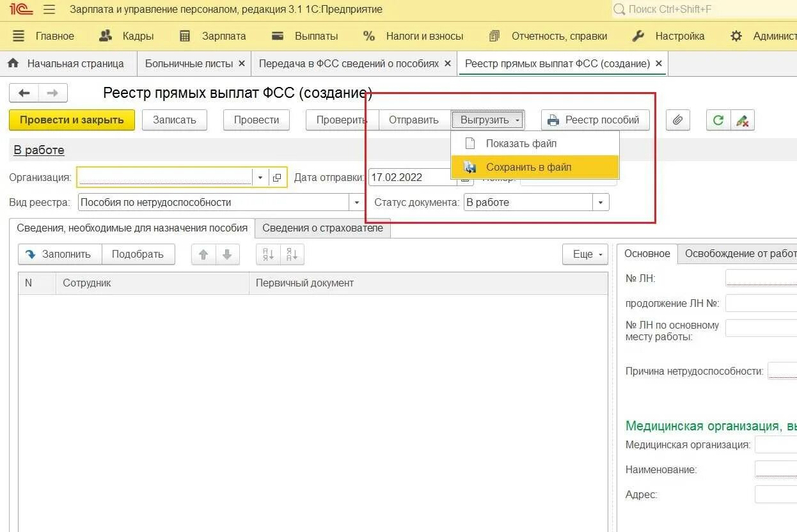The image size is (797, 532).
Task: Print the Реестр пособий
Action: click(595, 120)
